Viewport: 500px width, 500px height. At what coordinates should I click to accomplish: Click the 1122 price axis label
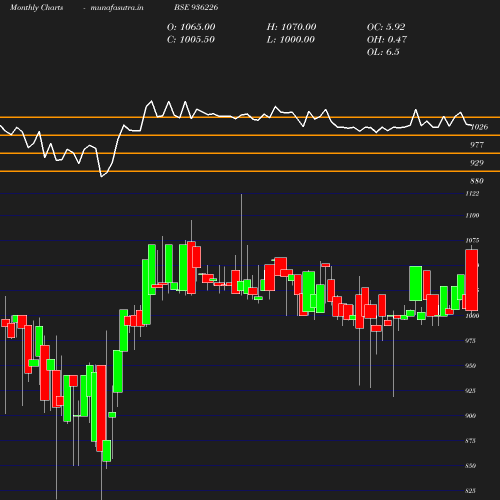[x=472, y=194]
